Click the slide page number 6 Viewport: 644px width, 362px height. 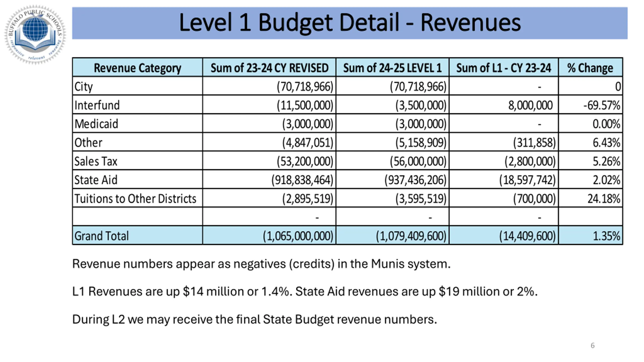pyautogui.click(x=592, y=345)
